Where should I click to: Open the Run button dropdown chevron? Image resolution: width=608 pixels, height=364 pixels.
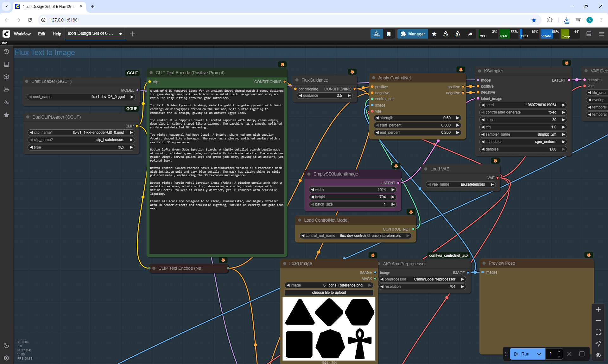tap(539, 354)
